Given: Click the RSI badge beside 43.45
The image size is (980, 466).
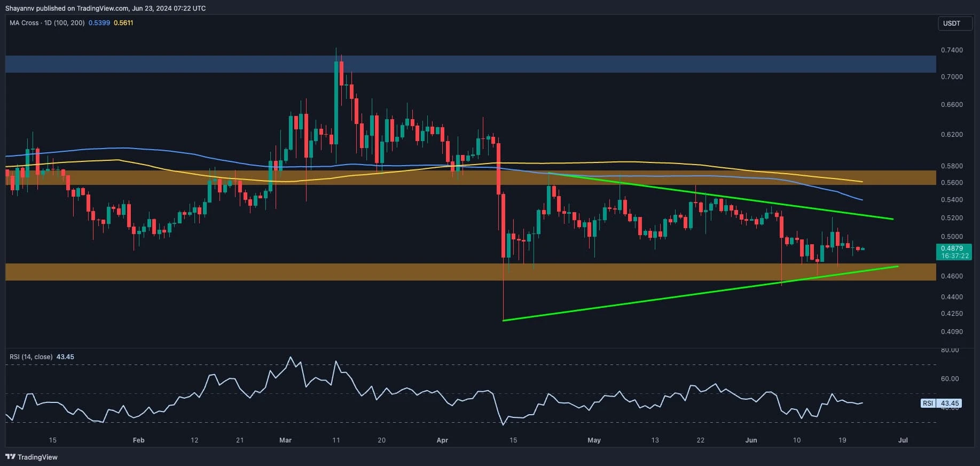Looking at the screenshot, I should (x=928, y=403).
